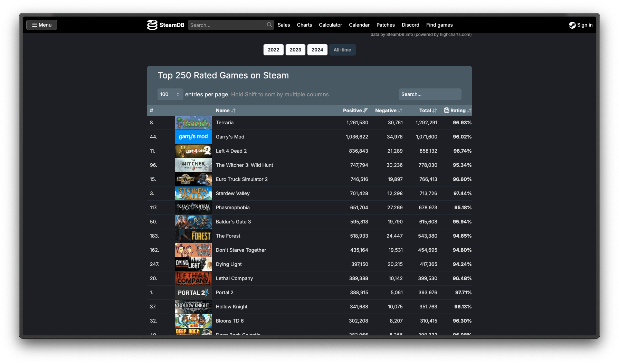This screenshot has height=364, width=619.
Task: Click the # rank column header
Action: point(151,111)
